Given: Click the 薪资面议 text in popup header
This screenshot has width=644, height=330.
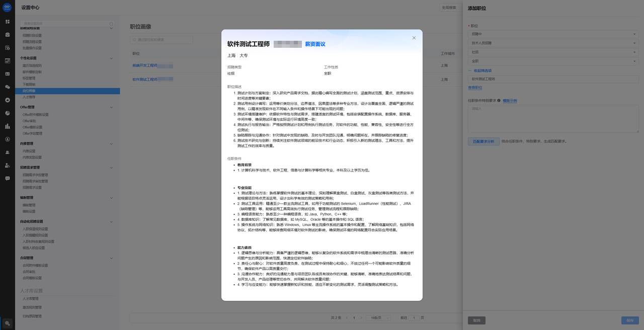Looking at the screenshot, I should click(315, 44).
